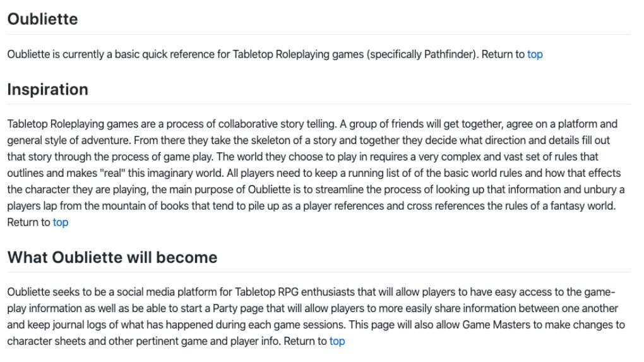Select the 'Inspiration' heading
Image resolution: width=644 pixels, height=362 pixels.
(47, 89)
